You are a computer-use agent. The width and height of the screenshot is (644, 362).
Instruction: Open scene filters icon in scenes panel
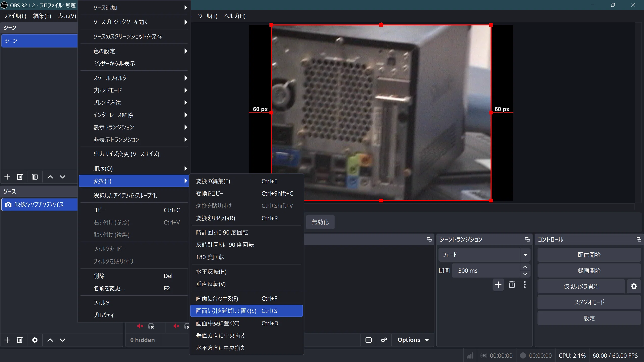pyautogui.click(x=35, y=177)
